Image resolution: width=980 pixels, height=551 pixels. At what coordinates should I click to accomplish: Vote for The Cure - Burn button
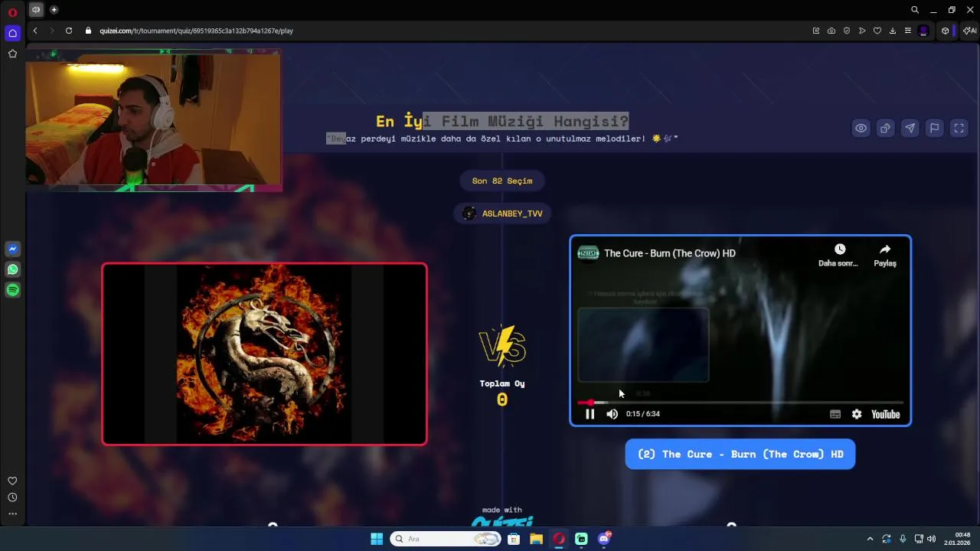(740, 454)
